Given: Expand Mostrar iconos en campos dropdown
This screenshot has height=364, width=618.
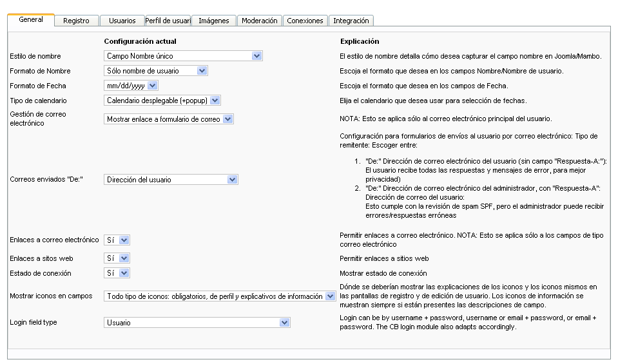Looking at the screenshot, I should pyautogui.click(x=220, y=296).
